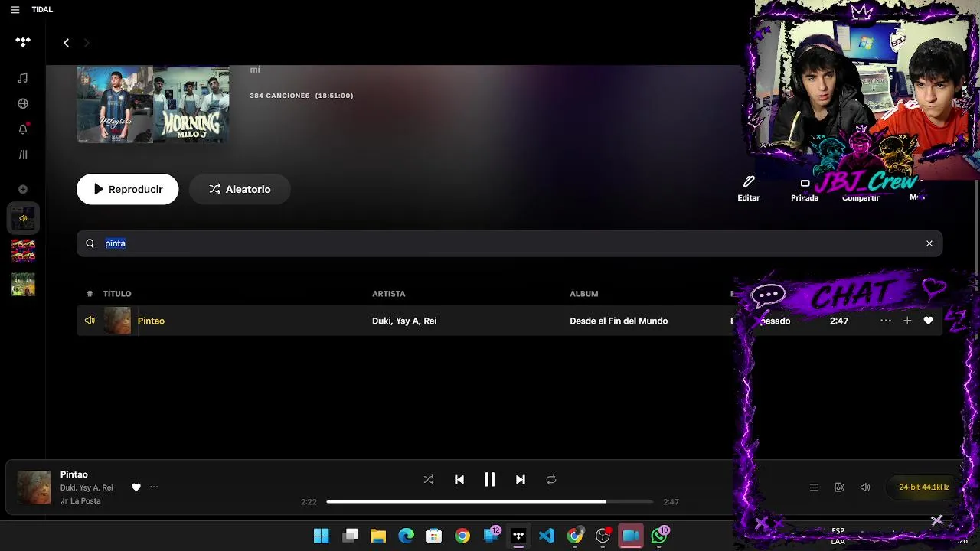
Task: Open OBS Studio from the taskbar
Action: coord(603,536)
